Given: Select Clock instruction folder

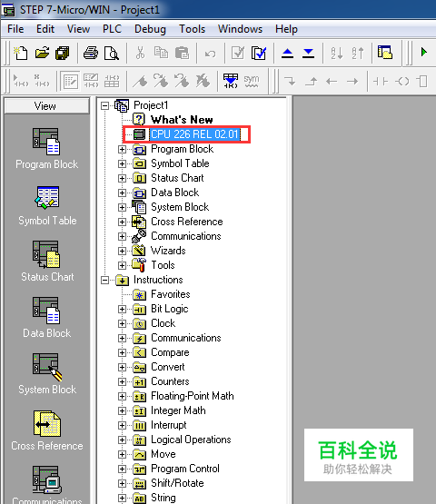Looking at the screenshot, I should [163, 323].
